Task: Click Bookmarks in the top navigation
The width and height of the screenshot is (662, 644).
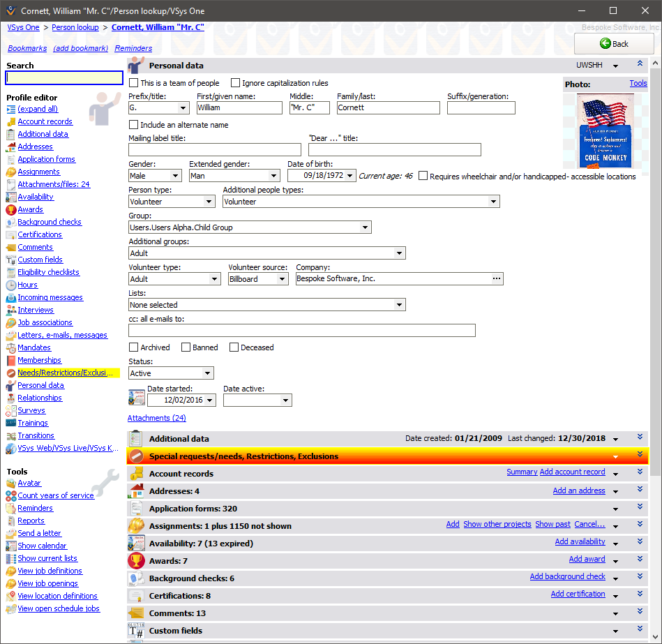Action: [x=27, y=48]
